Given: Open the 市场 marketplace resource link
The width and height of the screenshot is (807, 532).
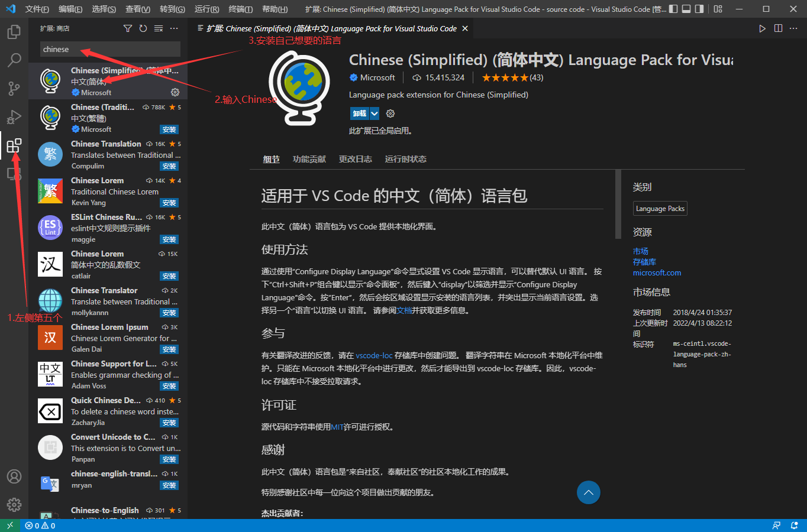Looking at the screenshot, I should pos(641,251).
